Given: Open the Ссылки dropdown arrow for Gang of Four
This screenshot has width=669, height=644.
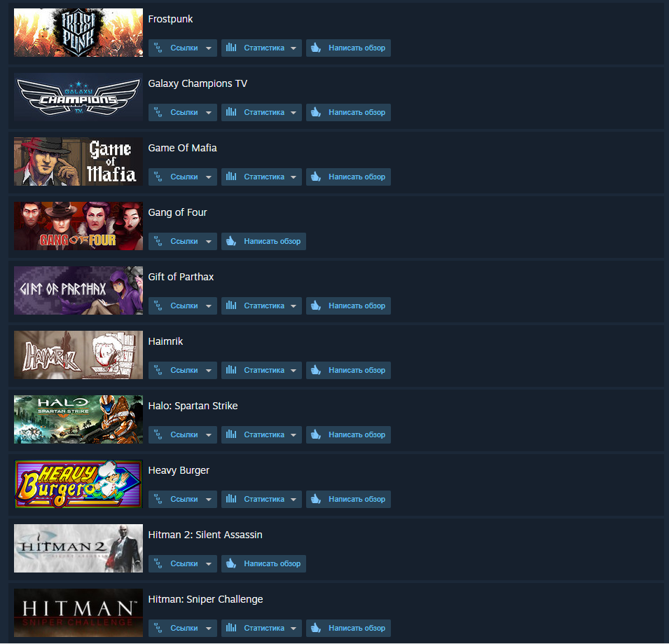Looking at the screenshot, I should tap(209, 242).
